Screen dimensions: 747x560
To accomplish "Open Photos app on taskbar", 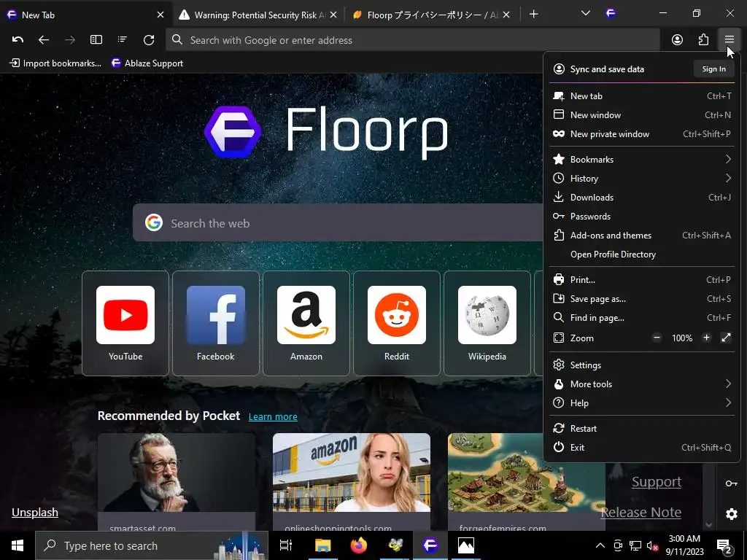I will click(466, 545).
